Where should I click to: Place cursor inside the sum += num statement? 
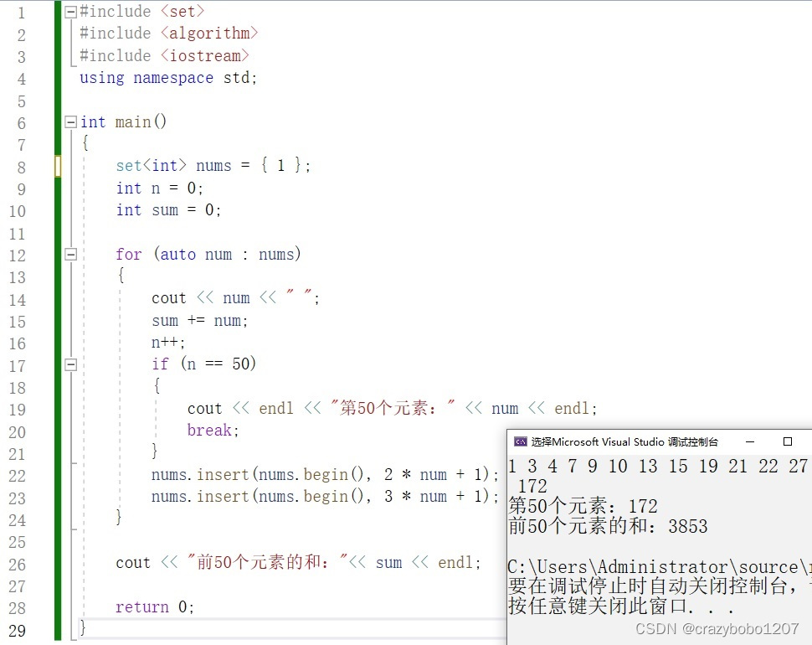click(x=197, y=320)
